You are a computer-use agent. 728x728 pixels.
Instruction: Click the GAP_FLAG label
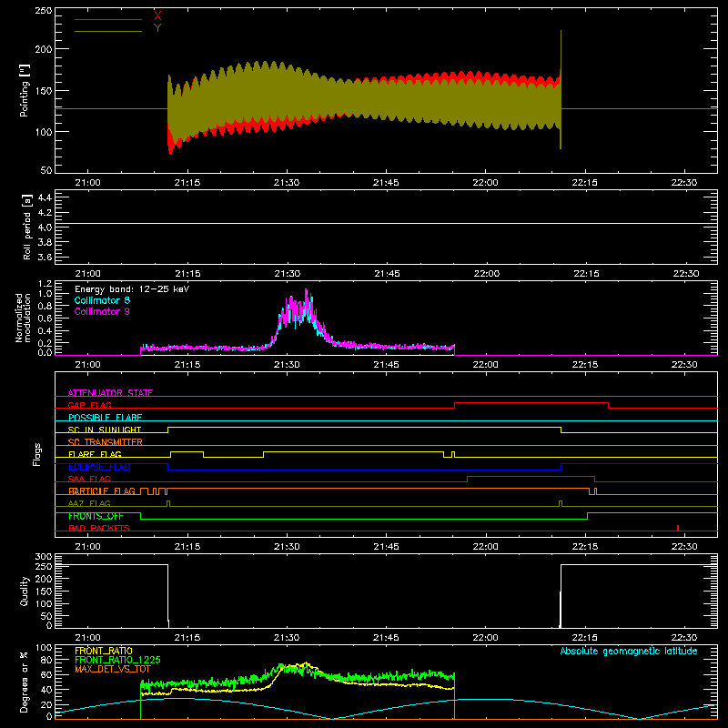point(89,405)
